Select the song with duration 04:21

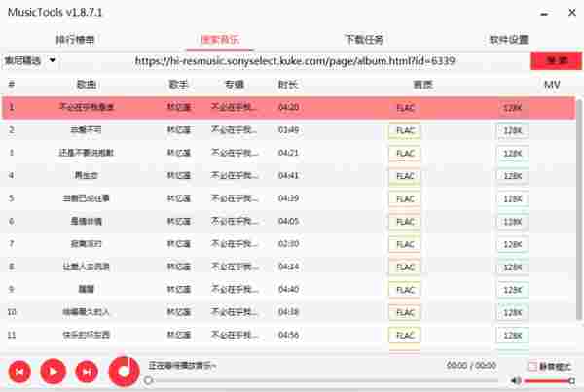pos(289,153)
